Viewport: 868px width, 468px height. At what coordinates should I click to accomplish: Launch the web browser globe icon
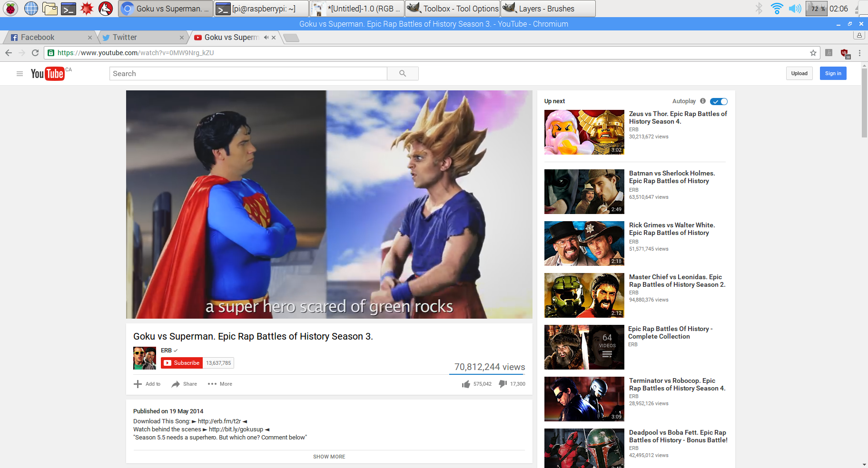(31, 9)
